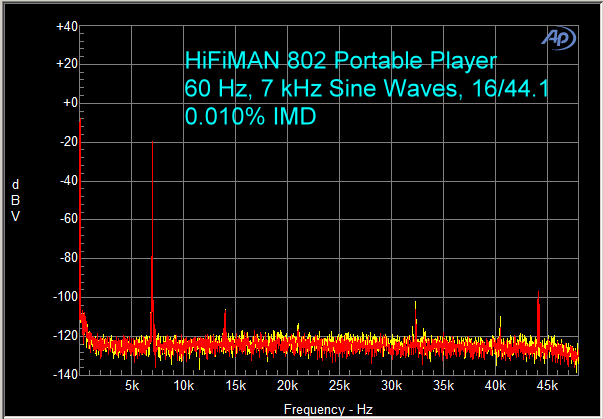This screenshot has height=419, width=603.
Task: Click the 5k frequency tick label
Action: click(x=131, y=386)
